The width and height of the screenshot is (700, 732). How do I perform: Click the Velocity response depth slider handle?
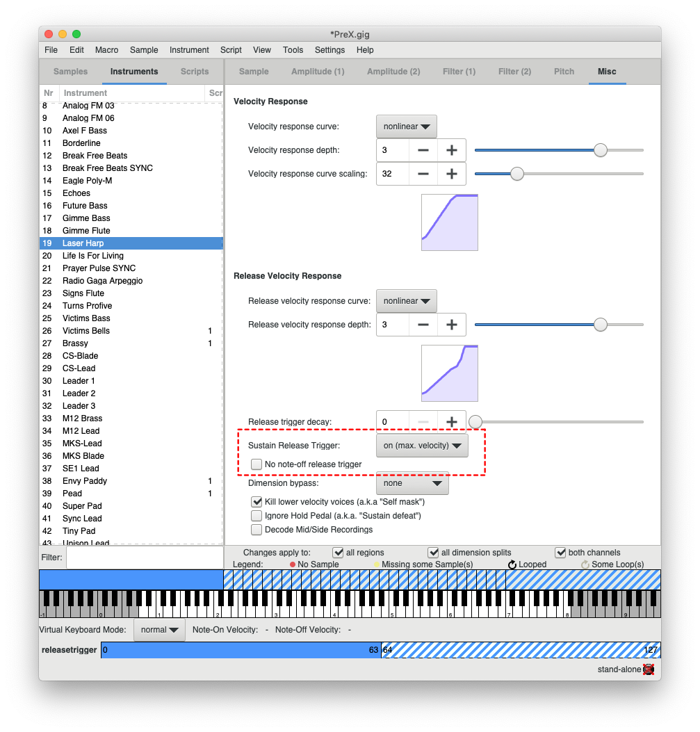(600, 150)
